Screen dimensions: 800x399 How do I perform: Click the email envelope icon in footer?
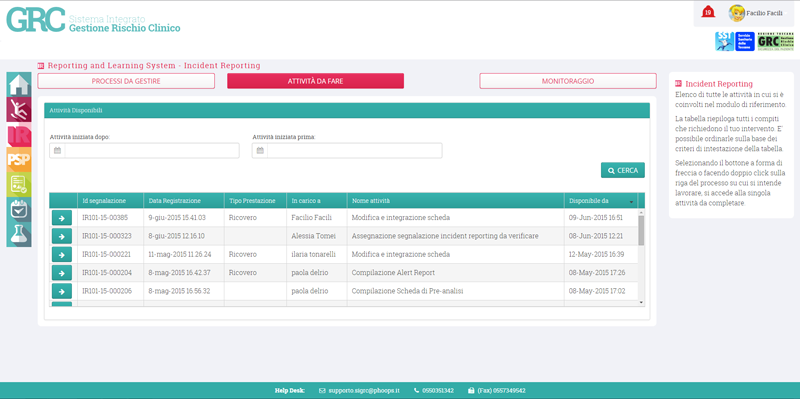322,391
